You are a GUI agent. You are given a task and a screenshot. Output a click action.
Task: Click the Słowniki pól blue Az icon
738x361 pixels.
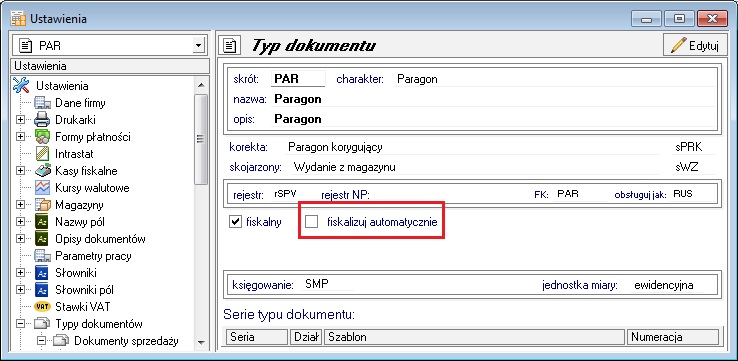pyautogui.click(x=42, y=290)
